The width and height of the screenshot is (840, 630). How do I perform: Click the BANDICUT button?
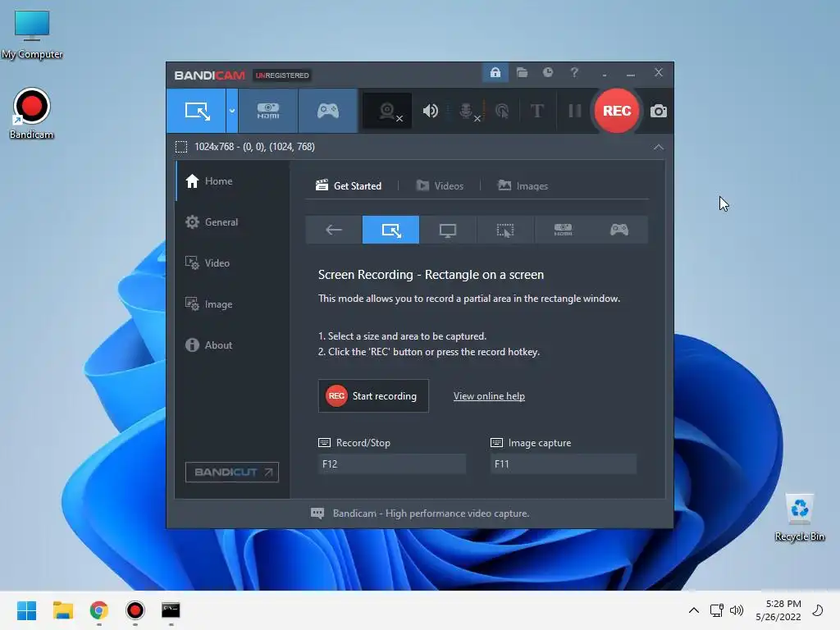click(232, 472)
